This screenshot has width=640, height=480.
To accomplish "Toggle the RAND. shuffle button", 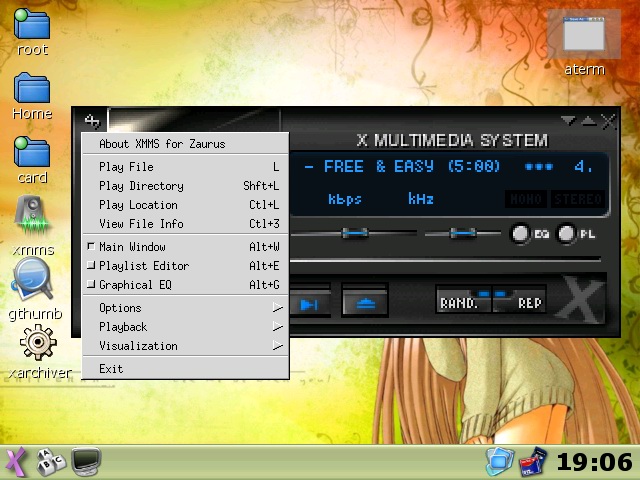I will 462,303.
